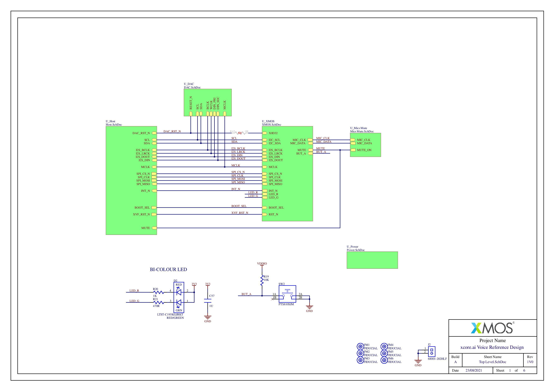Click the RED/GREEN description under D2
This screenshot has height=392, width=555.
(175, 318)
